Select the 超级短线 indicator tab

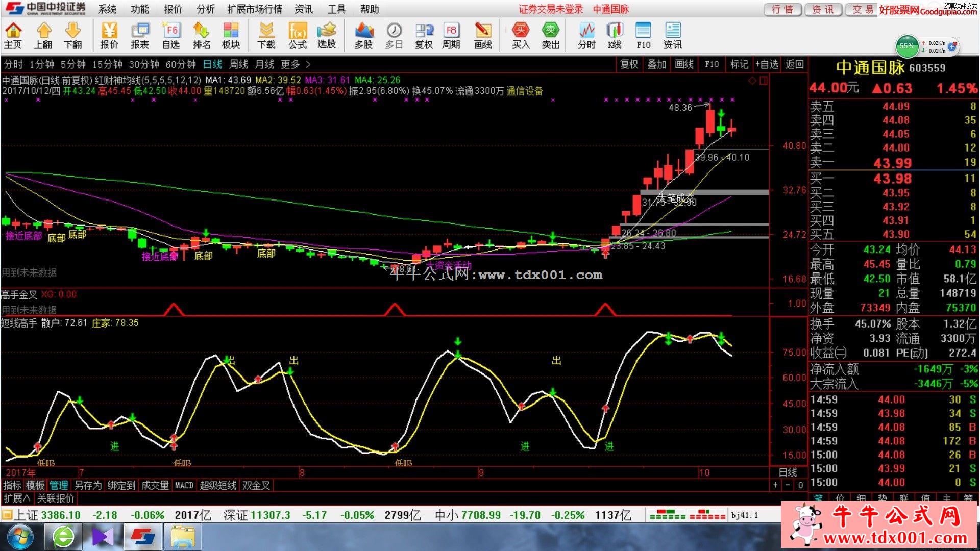[x=218, y=485]
